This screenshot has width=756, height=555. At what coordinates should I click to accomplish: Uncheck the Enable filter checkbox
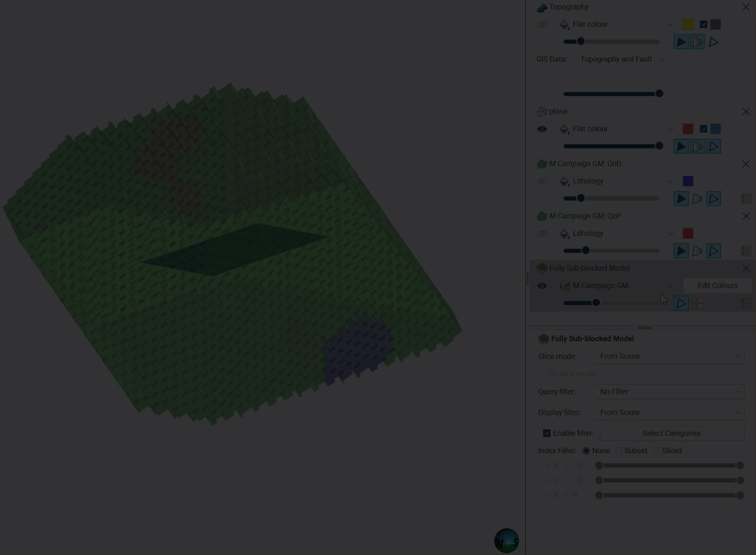[547, 433]
